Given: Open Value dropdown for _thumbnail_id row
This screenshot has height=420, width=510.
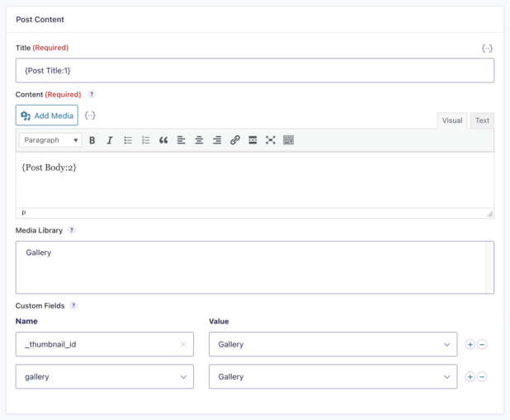Looking at the screenshot, I should click(x=333, y=344).
